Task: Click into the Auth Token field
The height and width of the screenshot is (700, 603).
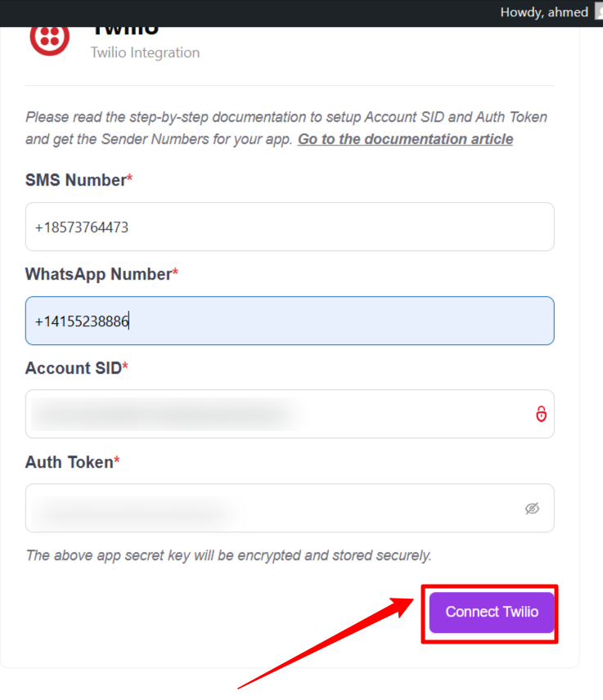Action: [270, 508]
